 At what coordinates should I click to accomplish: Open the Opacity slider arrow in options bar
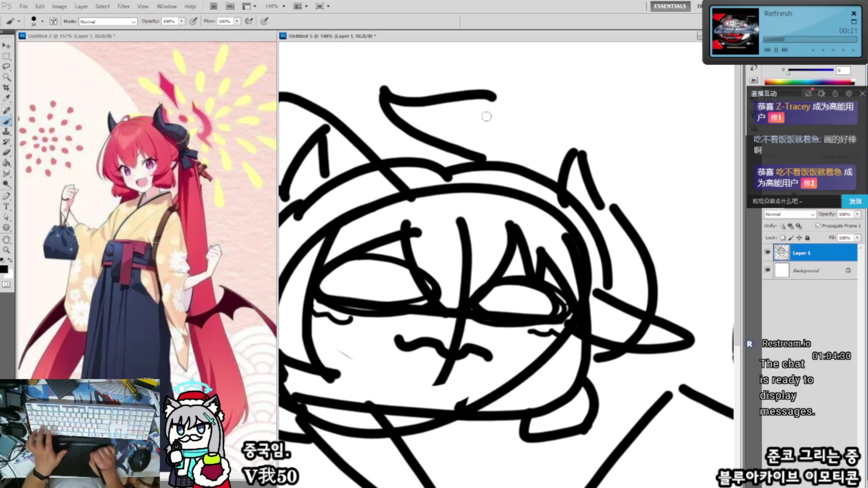click(182, 21)
